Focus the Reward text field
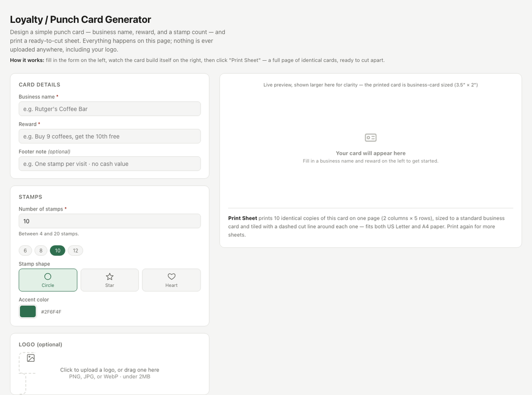The width and height of the screenshot is (532, 395). 110,136
